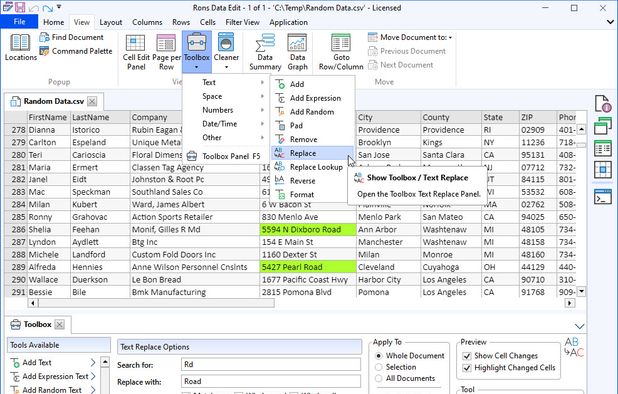Choose Toolbox Panel F5 menu entry
The image size is (618, 394).
226,156
